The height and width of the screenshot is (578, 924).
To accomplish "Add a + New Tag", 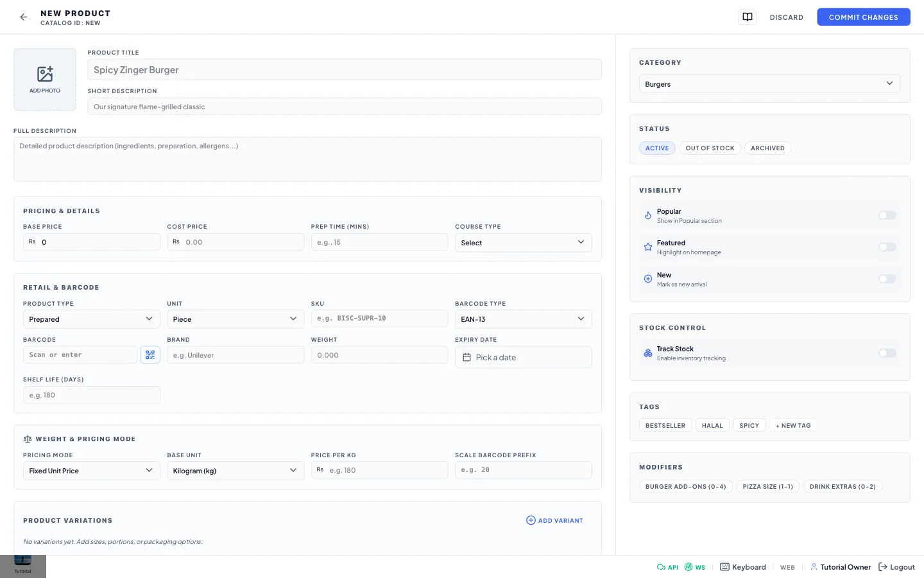I will (x=793, y=426).
